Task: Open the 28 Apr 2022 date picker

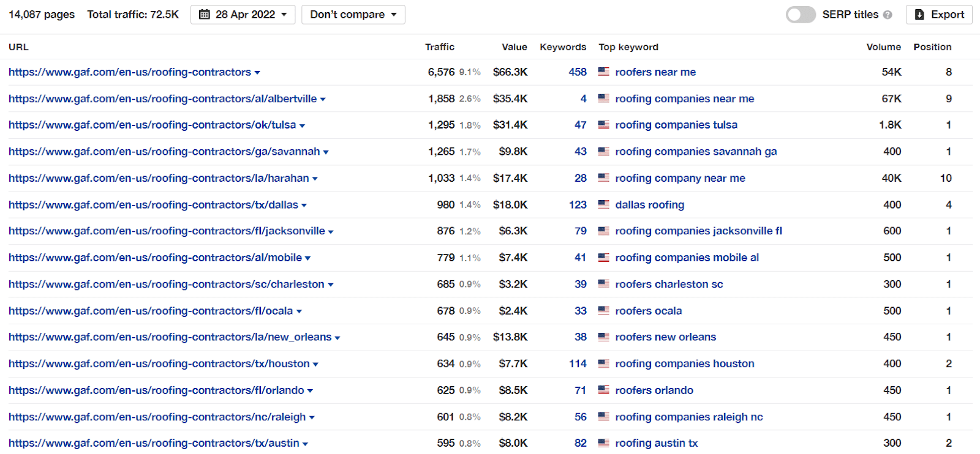Action: (x=243, y=15)
